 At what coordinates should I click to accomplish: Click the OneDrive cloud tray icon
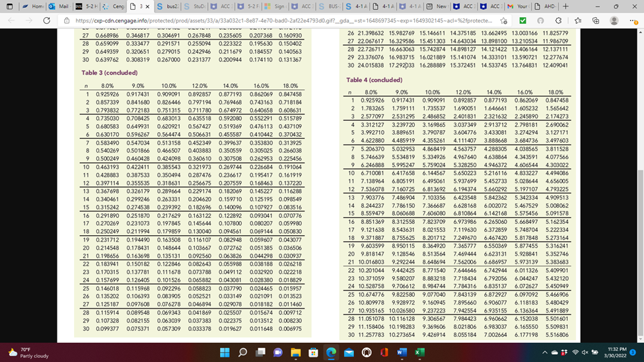click(x=554, y=353)
